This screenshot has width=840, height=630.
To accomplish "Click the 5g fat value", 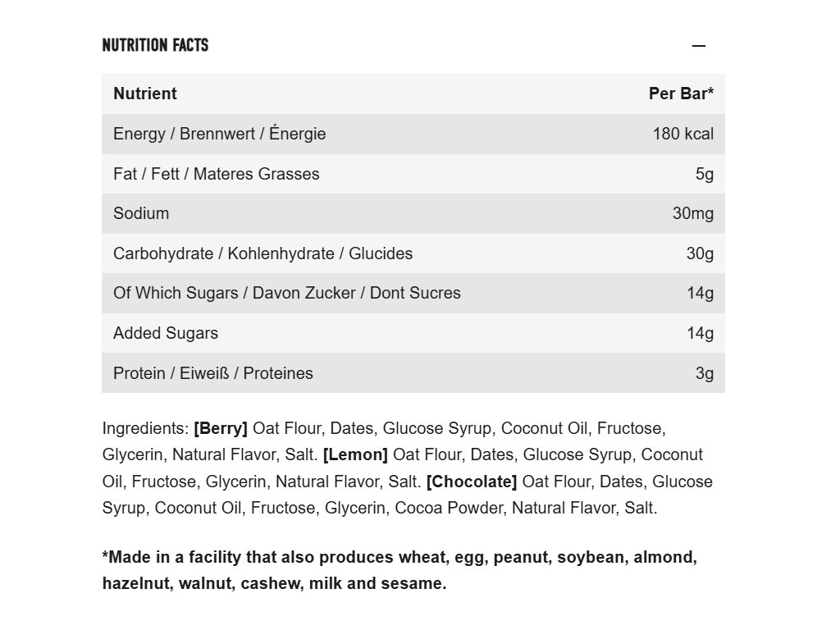I will [704, 174].
